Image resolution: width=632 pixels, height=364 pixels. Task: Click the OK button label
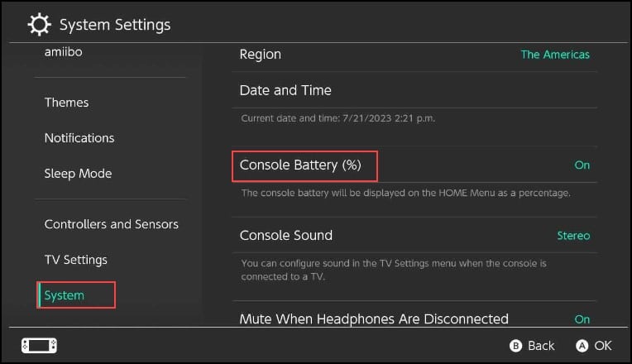coord(602,346)
